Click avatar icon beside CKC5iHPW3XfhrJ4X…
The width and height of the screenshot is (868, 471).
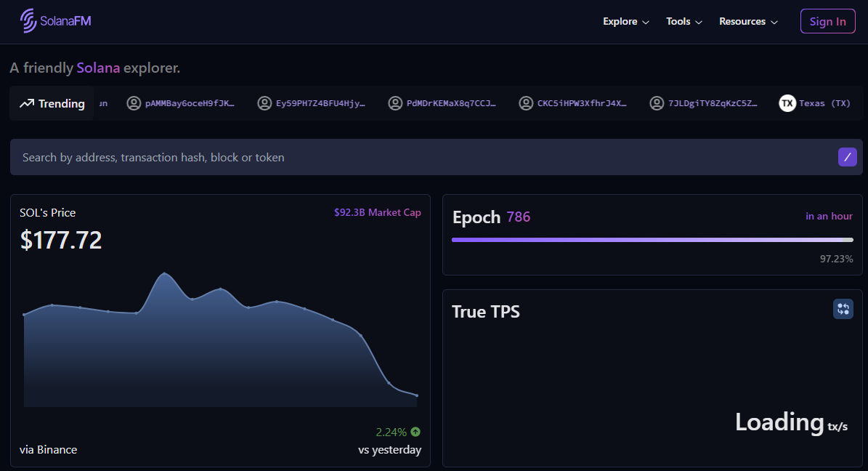(x=526, y=103)
